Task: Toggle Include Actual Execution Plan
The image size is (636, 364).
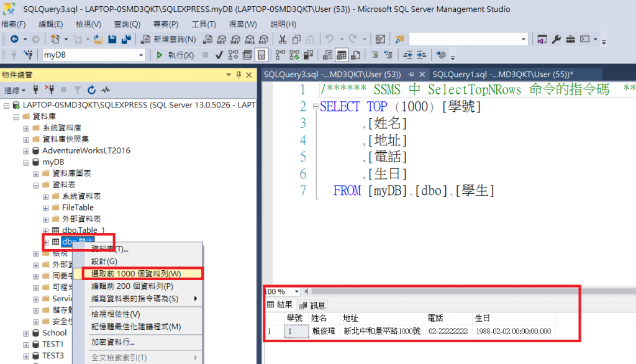Action: pyautogui.click(x=280, y=55)
